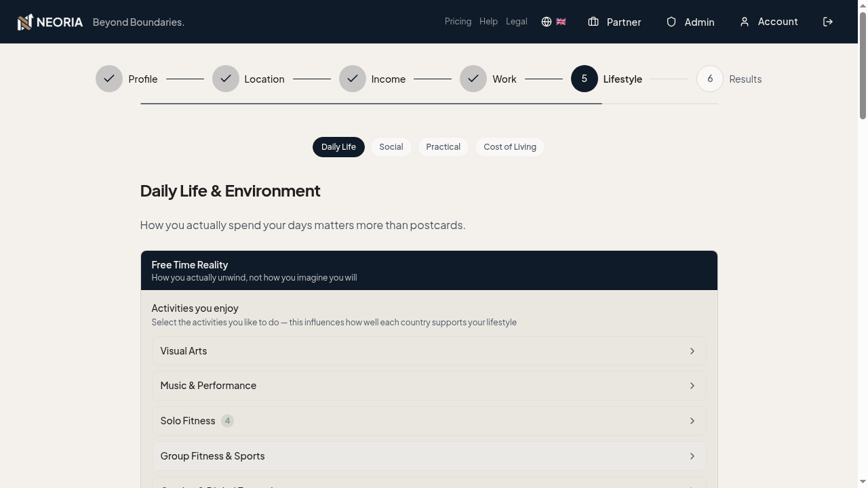Open the Admin page
The height and width of the screenshot is (488, 868).
tap(690, 22)
